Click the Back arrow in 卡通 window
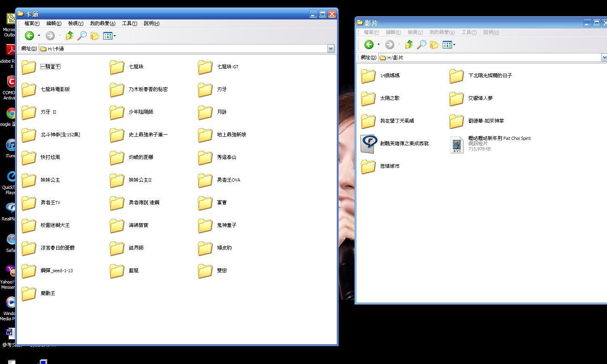 29,36
